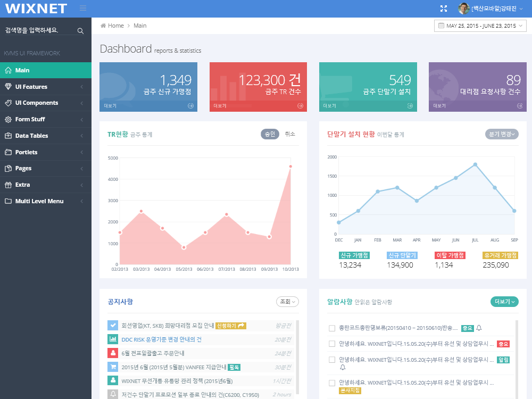Toggle the sidebar hamburger menu icon
Viewport: 532px width, 399px height.
pos(83,8)
